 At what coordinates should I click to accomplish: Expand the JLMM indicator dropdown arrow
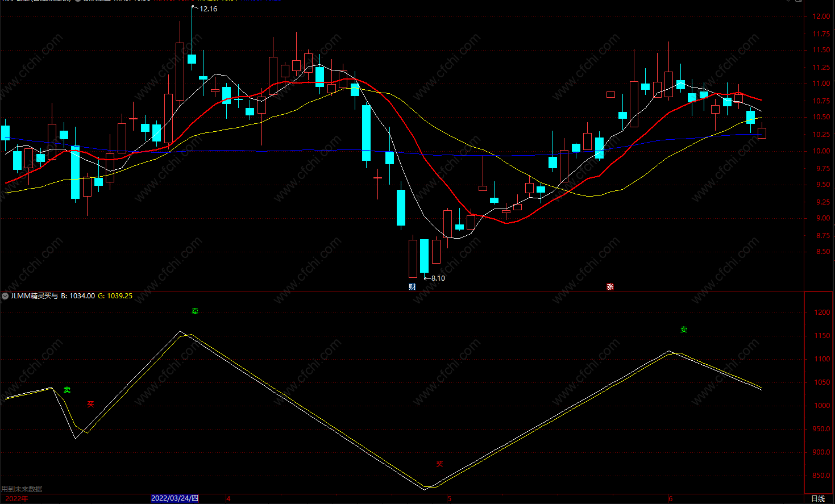[5, 296]
